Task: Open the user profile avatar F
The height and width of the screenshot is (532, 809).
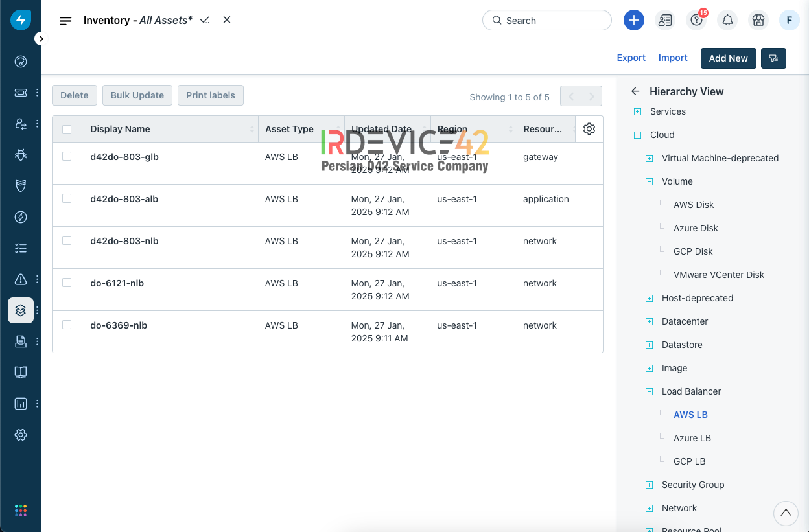Action: pyautogui.click(x=790, y=20)
